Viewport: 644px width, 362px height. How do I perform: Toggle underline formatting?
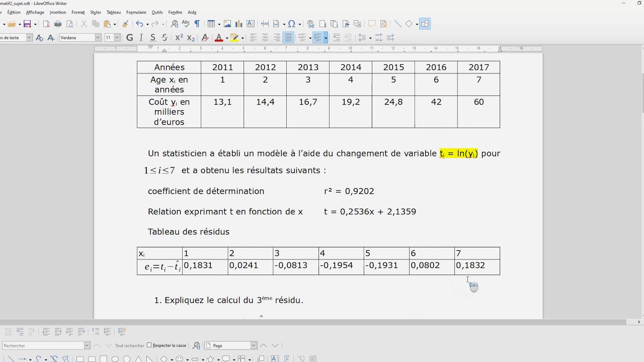153,37
